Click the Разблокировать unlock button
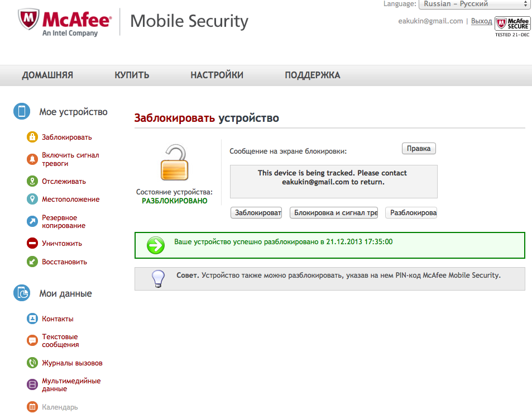The width and height of the screenshot is (532, 418). click(x=411, y=212)
